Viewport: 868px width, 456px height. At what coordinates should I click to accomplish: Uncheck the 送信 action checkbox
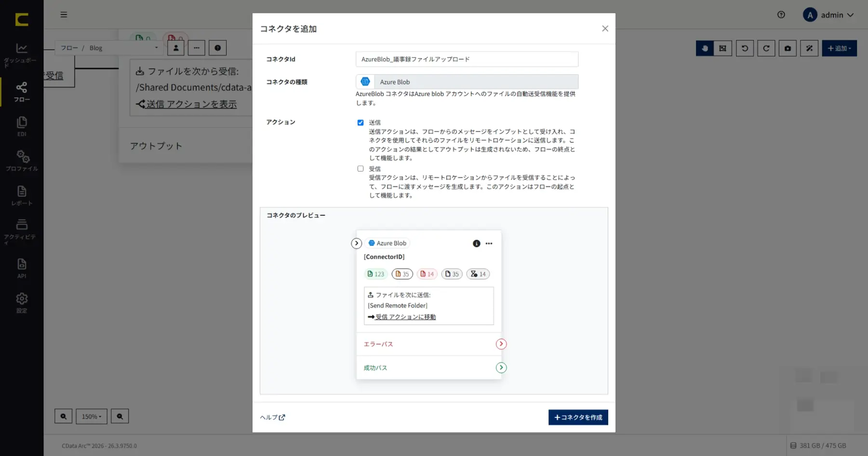coord(361,123)
